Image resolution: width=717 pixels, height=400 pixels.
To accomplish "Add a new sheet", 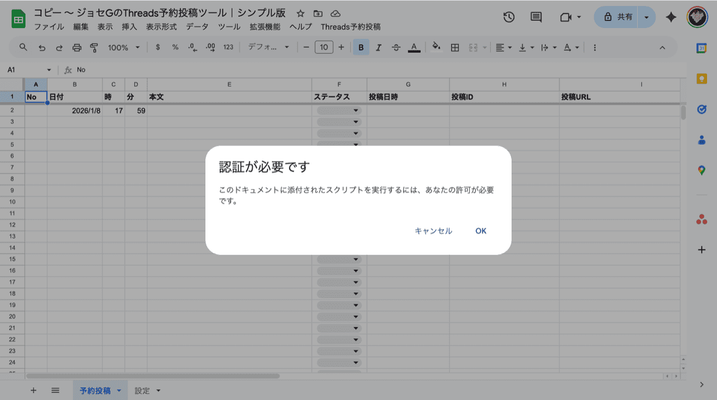I will pyautogui.click(x=33, y=390).
